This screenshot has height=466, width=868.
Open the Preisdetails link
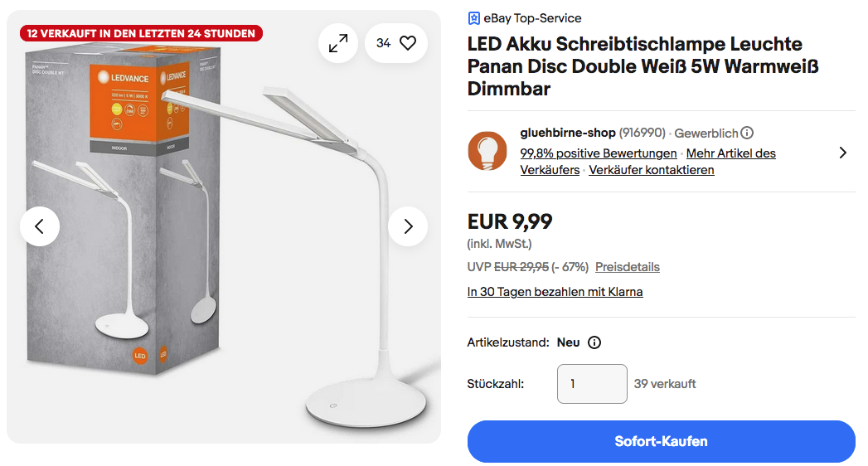click(628, 267)
